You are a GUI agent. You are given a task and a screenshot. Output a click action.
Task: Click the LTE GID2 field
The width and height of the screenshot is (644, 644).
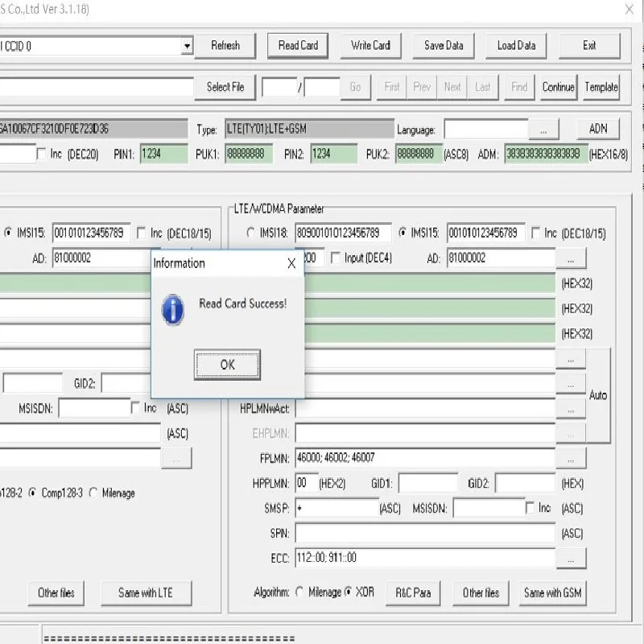pyautogui.click(x=526, y=483)
